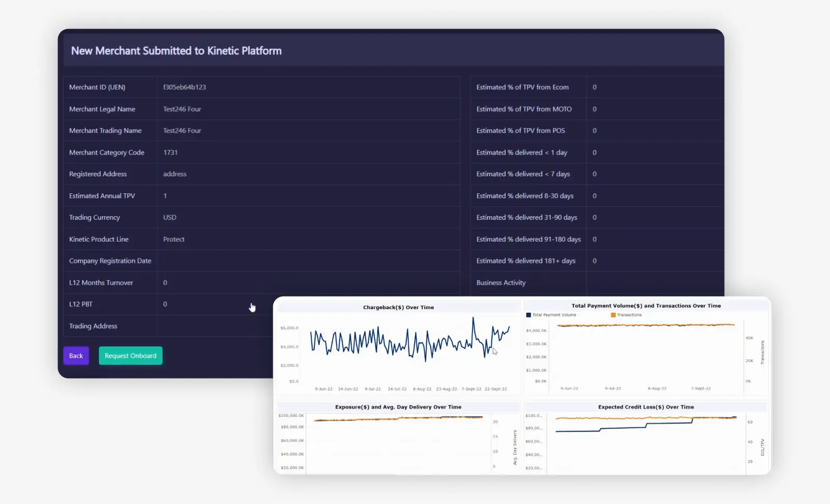Click the Business Activity label
Screen dimensions: 830x504
[x=501, y=283]
